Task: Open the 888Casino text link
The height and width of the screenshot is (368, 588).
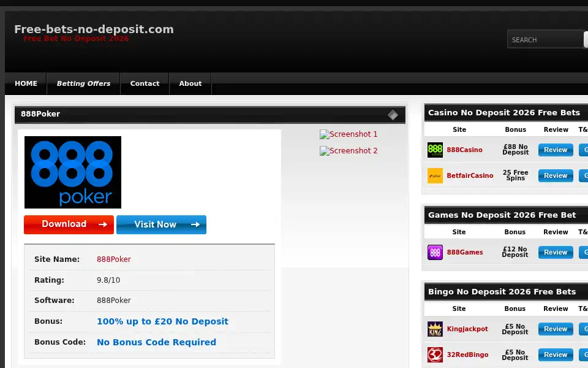Action: pos(464,150)
